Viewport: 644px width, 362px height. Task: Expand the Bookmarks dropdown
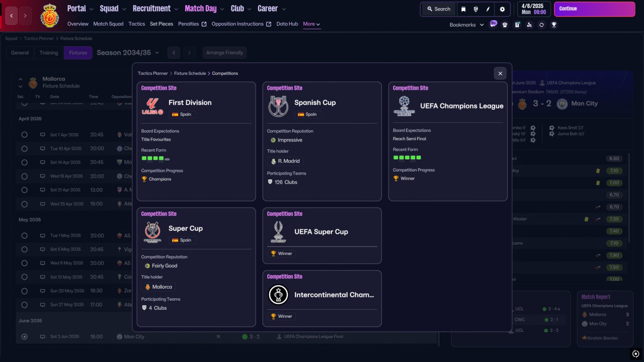[466, 25]
